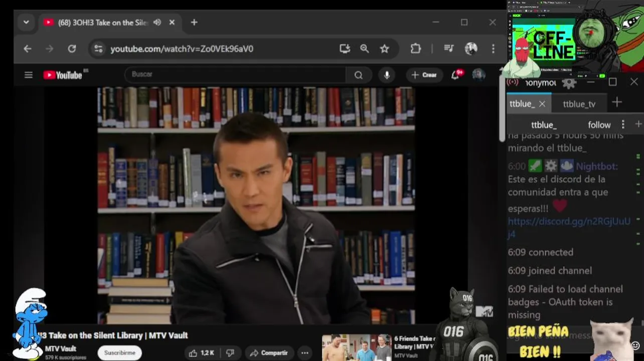Open more actions ellipsis under video
Image resolution: width=644 pixels, height=361 pixels.
[x=304, y=353]
